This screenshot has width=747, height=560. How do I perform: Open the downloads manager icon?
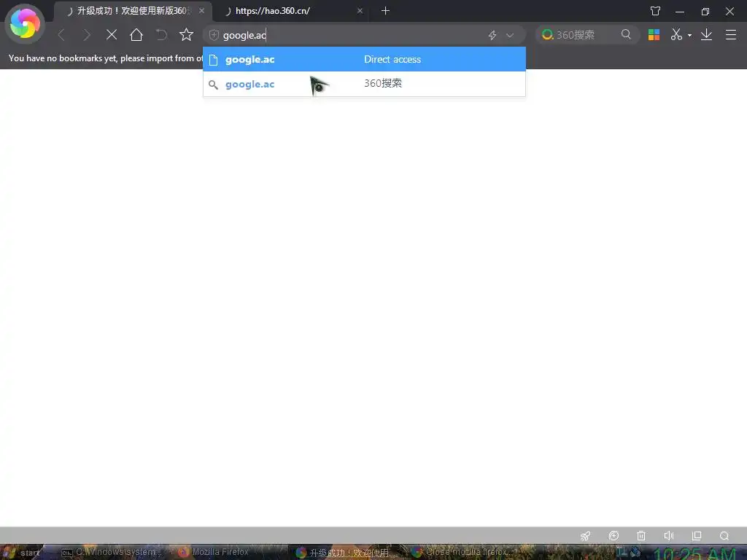pyautogui.click(x=706, y=34)
